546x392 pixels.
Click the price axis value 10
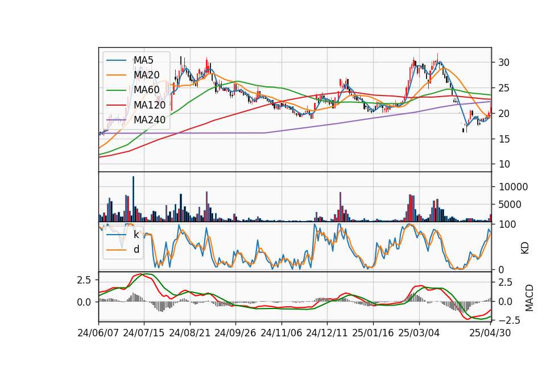[504, 164]
